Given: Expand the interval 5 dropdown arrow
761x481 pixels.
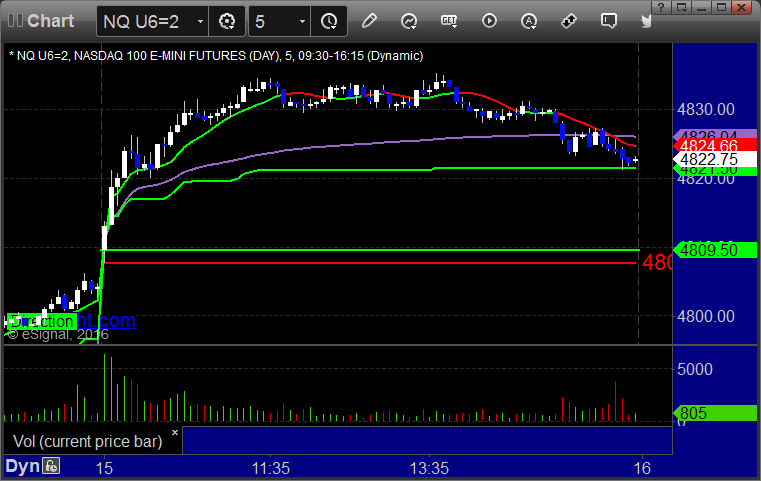Looking at the screenshot, I should [302, 21].
